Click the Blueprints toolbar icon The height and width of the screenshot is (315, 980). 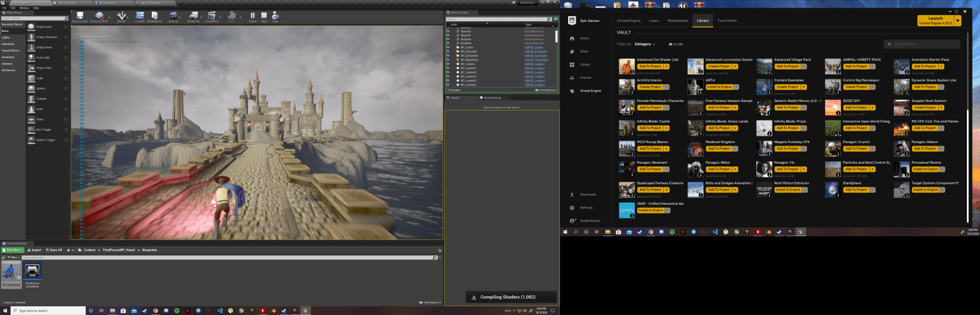pyautogui.click(x=193, y=16)
